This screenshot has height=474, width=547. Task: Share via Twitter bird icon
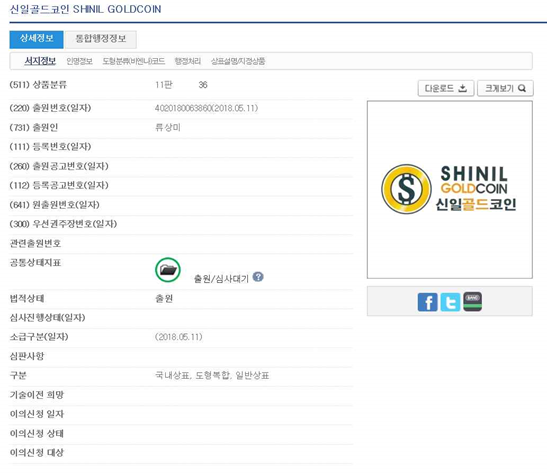450,302
